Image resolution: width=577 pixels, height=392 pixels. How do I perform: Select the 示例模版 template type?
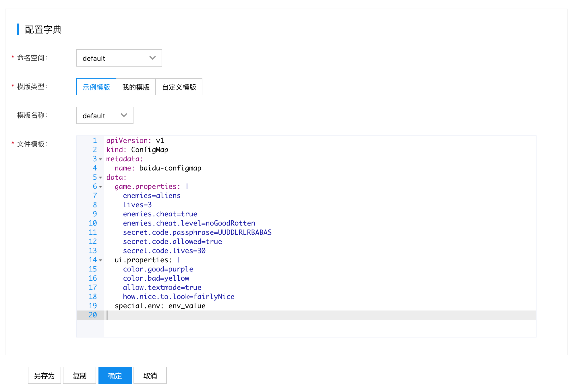pos(96,87)
